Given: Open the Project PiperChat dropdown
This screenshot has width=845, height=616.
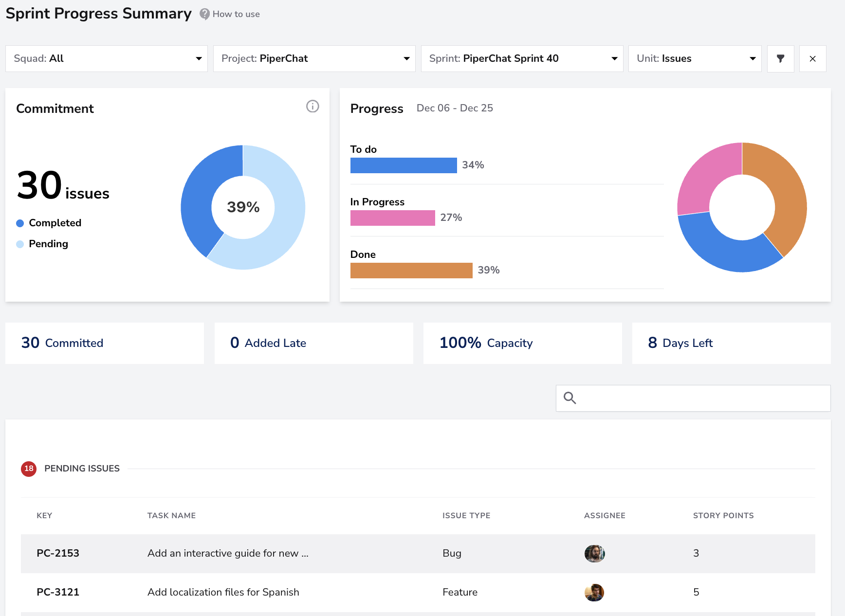Looking at the screenshot, I should click(314, 59).
